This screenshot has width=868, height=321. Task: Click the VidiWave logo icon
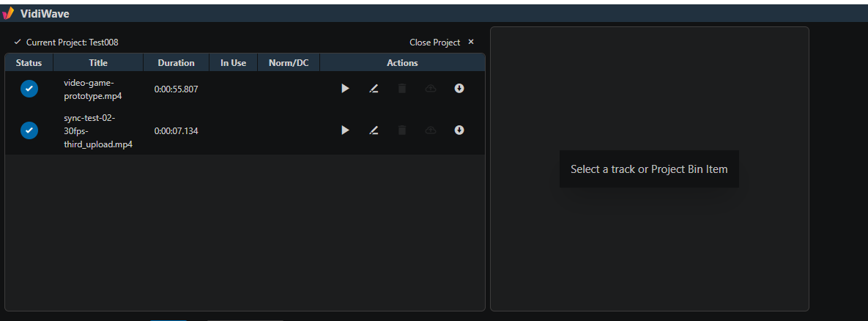(8, 14)
